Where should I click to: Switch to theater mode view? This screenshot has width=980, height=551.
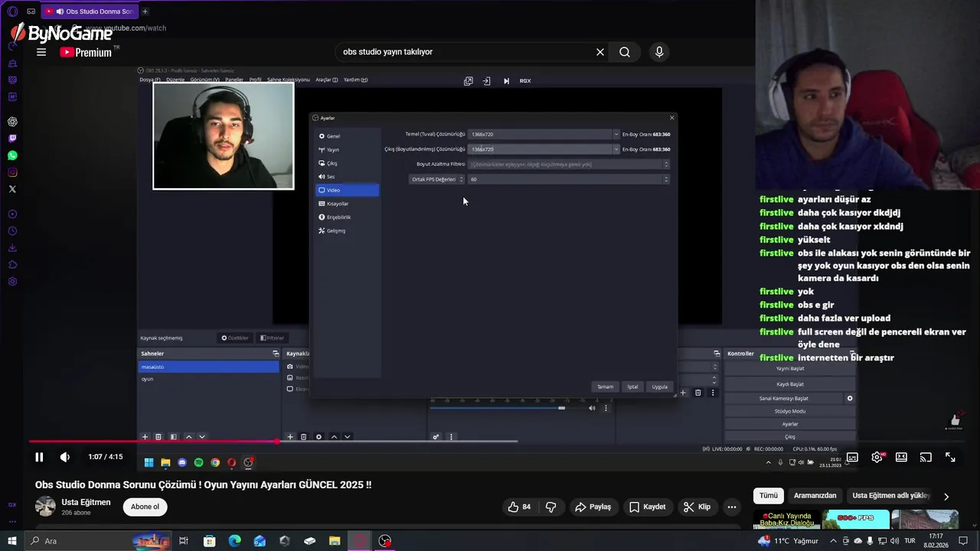pyautogui.click(x=901, y=457)
